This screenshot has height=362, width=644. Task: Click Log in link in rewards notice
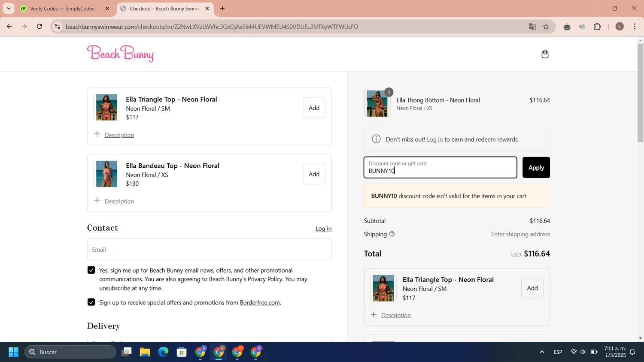tap(434, 139)
